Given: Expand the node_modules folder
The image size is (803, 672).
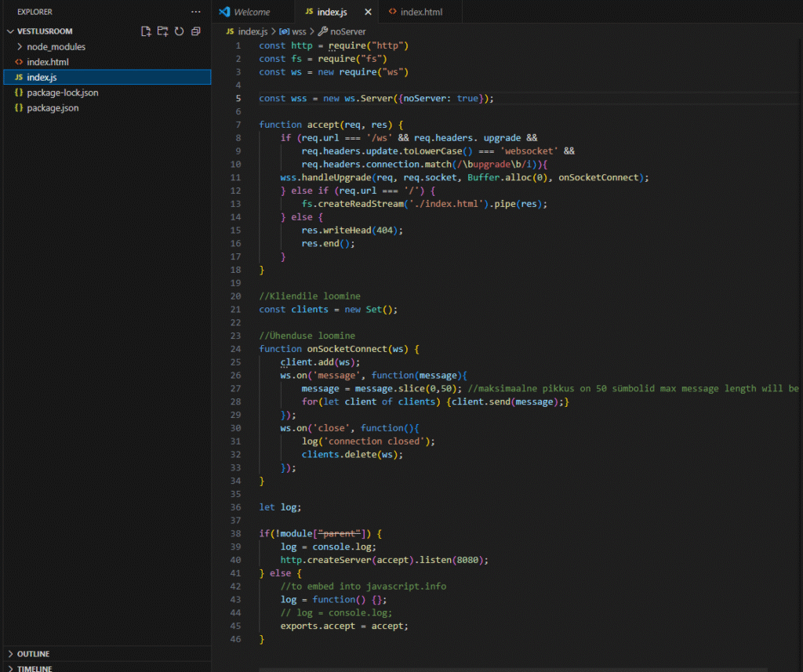Looking at the screenshot, I should (x=56, y=46).
